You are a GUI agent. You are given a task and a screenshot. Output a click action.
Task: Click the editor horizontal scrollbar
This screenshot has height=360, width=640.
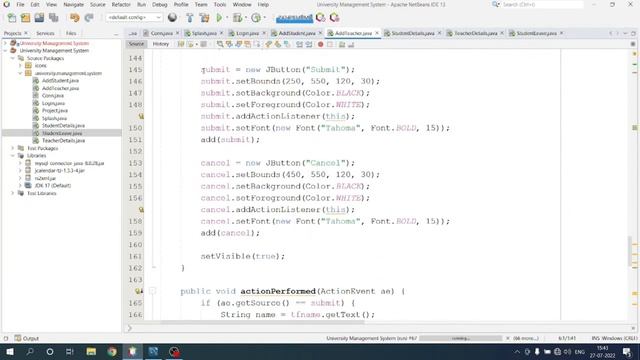[x=262, y=323]
